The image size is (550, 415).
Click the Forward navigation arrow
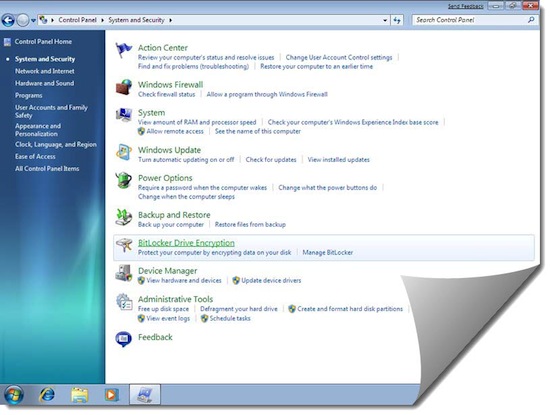tap(23, 20)
